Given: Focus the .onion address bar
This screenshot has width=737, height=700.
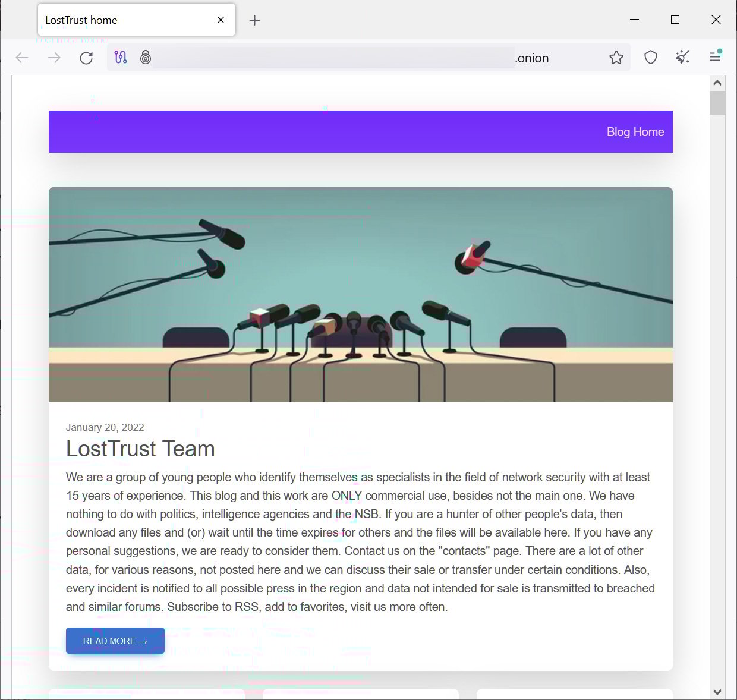Looking at the screenshot, I should (x=368, y=58).
